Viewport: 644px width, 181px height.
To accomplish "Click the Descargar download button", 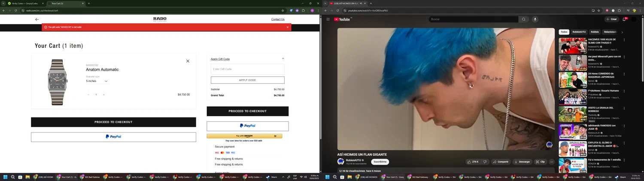I will click(522, 162).
